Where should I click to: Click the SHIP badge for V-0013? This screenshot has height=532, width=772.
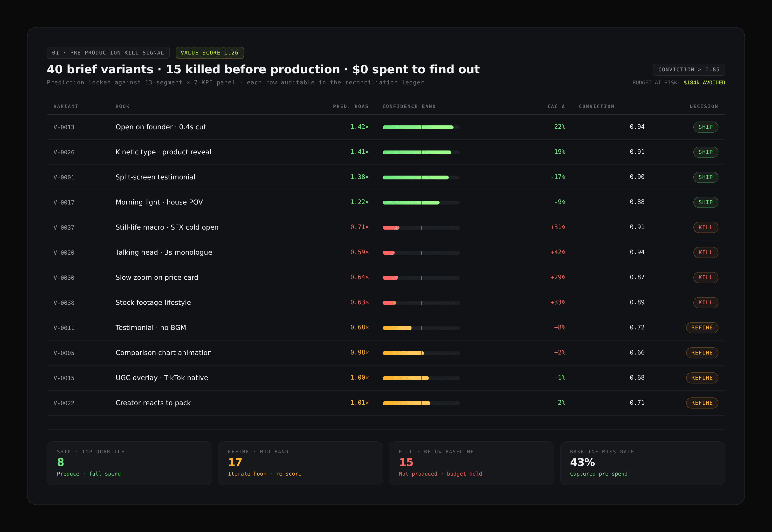(705, 127)
